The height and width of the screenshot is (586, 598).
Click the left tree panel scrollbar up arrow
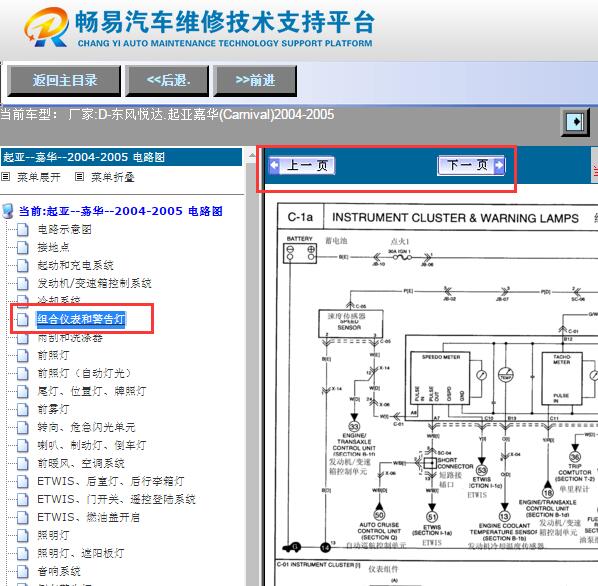pos(252,156)
